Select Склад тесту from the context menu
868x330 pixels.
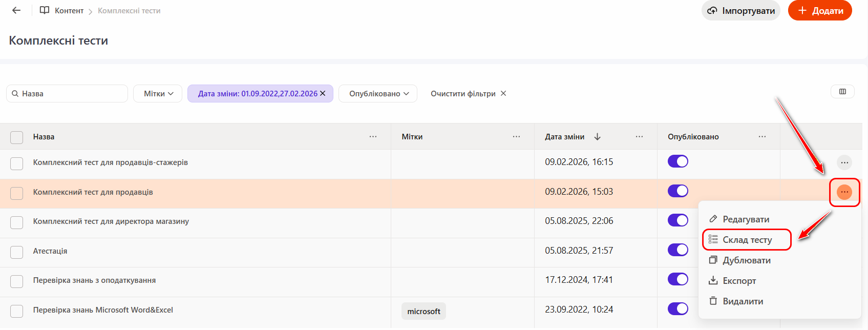click(747, 240)
